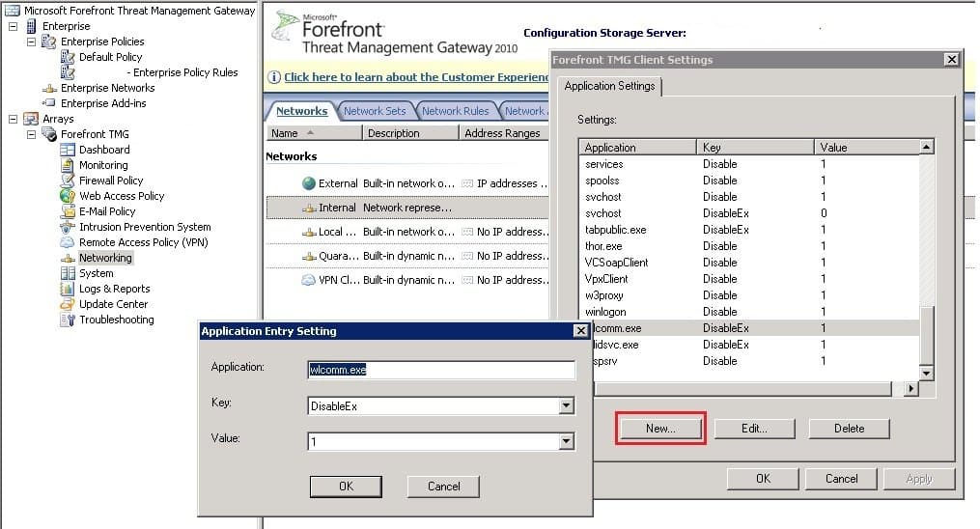Click the External network globe icon
This screenshot has height=529, width=980.
[309, 183]
